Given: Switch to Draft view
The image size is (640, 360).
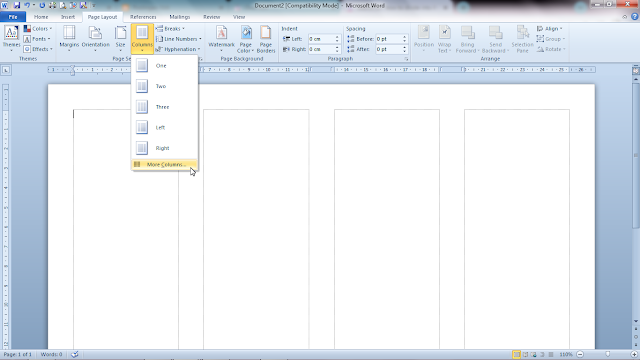Looking at the screenshot, I should point(551,354).
